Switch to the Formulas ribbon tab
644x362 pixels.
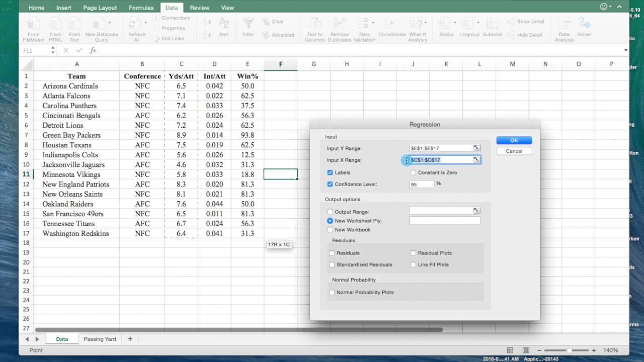141,8
